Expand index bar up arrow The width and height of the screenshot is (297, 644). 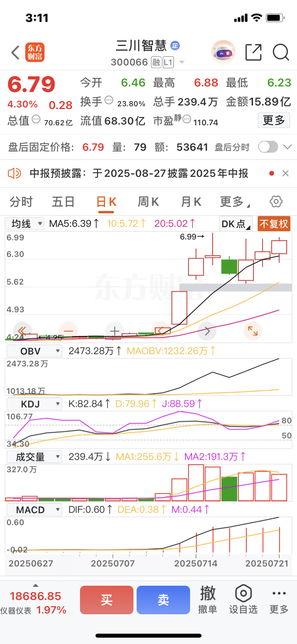pyautogui.click(x=36, y=585)
